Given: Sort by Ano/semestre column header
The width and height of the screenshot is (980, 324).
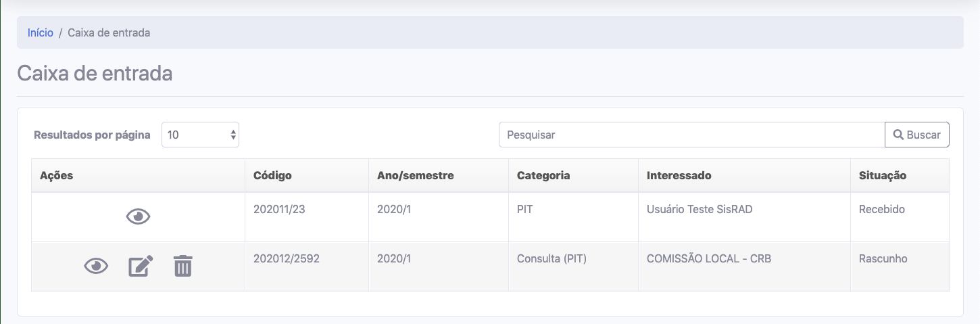Looking at the screenshot, I should (x=415, y=176).
